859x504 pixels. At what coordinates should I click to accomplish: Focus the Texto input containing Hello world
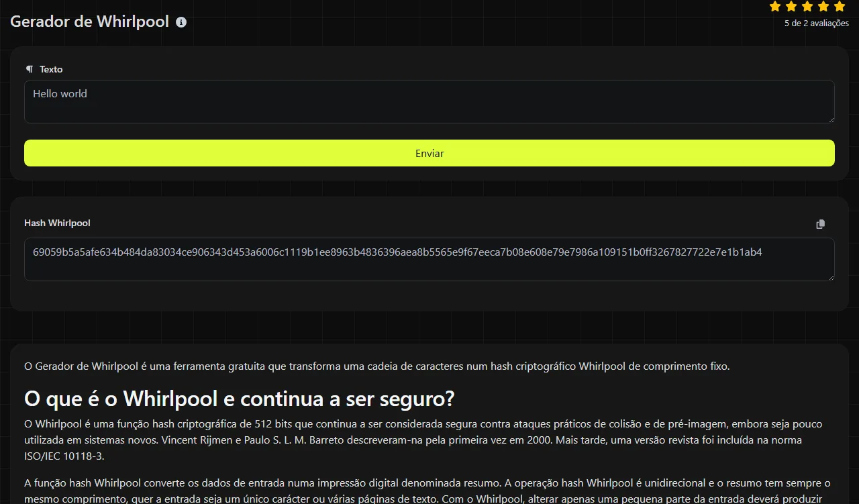(x=429, y=102)
